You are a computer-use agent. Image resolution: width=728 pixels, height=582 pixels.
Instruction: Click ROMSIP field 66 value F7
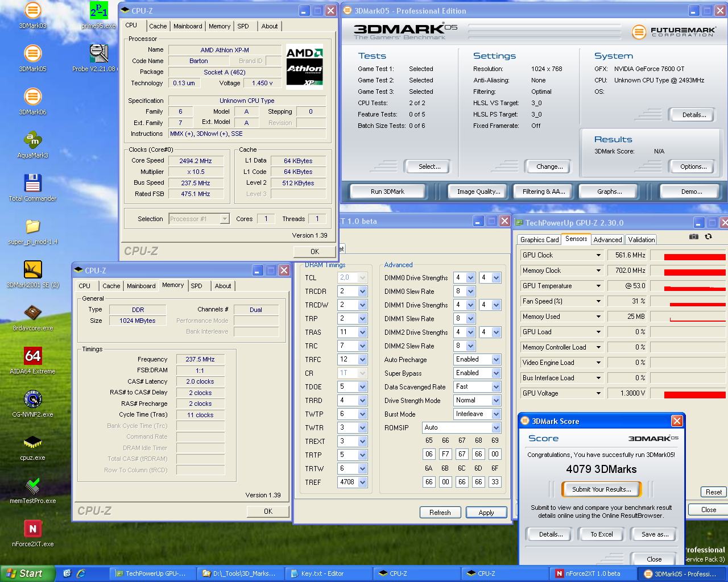pos(445,454)
